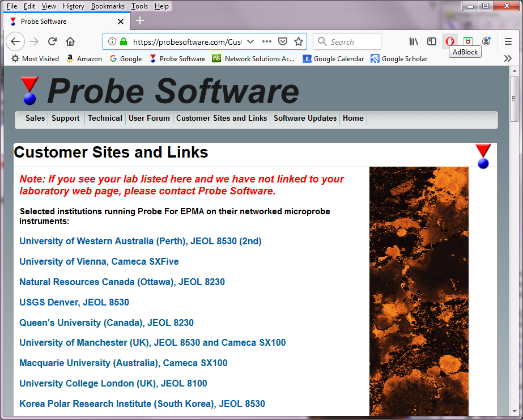Click the USGS Denver JEOL 8530 link
This screenshot has height=420, width=523.
[74, 302]
